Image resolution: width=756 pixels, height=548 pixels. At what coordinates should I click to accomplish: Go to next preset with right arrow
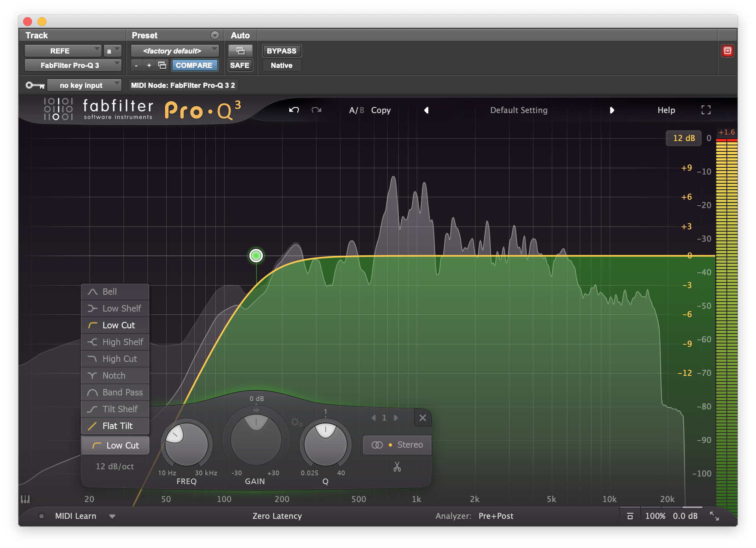612,110
